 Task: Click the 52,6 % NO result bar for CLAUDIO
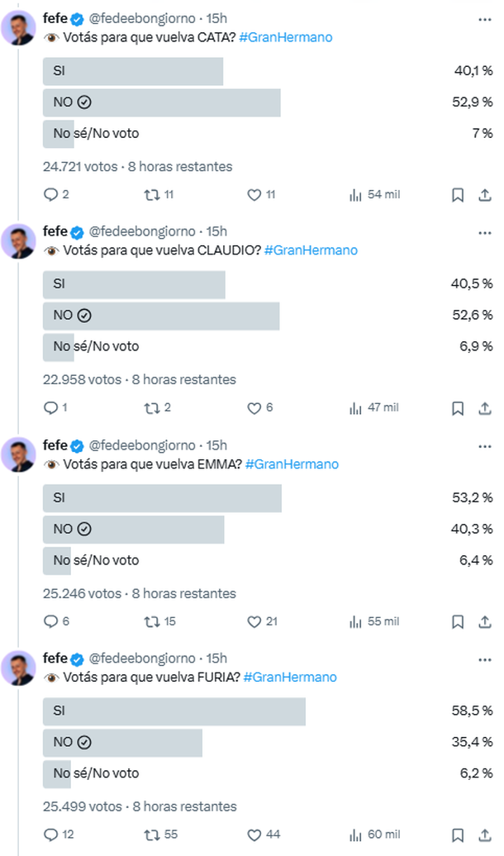(161, 316)
